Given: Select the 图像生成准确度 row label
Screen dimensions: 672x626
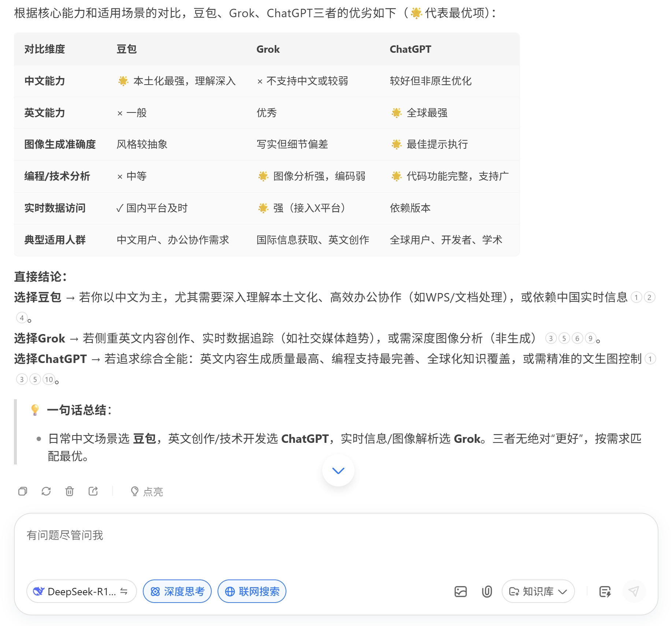Looking at the screenshot, I should 60,144.
